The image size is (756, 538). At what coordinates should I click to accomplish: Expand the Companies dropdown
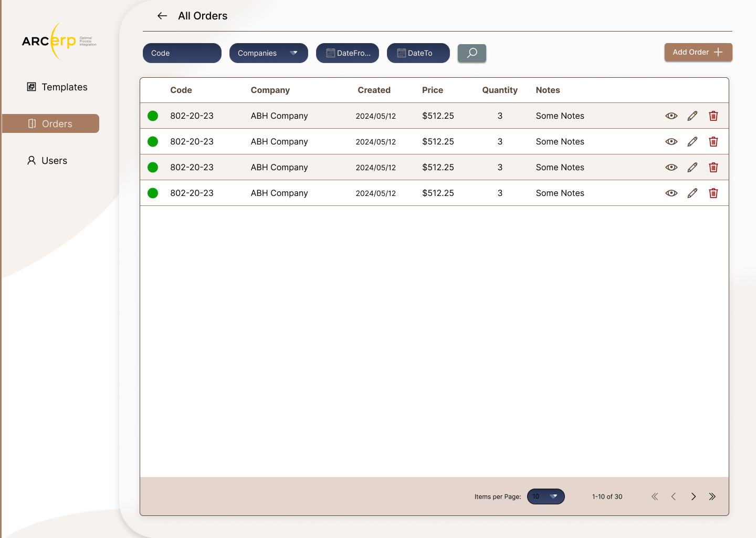point(269,53)
